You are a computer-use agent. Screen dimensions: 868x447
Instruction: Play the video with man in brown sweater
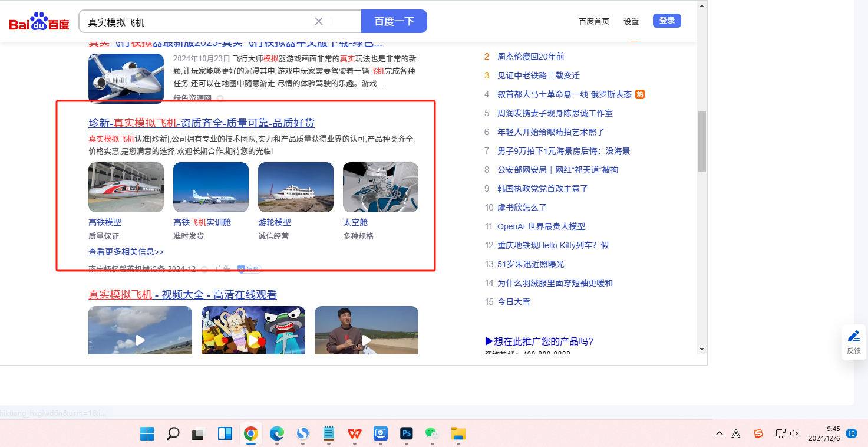pos(367,330)
